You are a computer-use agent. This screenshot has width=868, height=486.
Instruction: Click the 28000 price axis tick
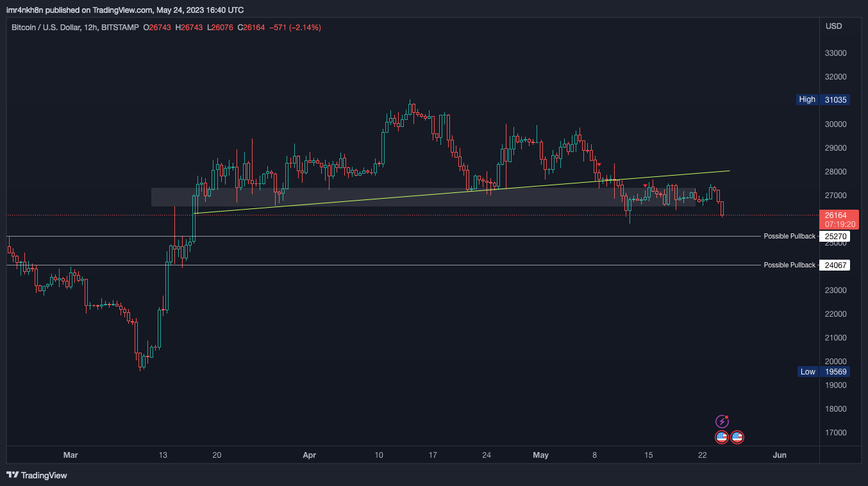pyautogui.click(x=836, y=172)
